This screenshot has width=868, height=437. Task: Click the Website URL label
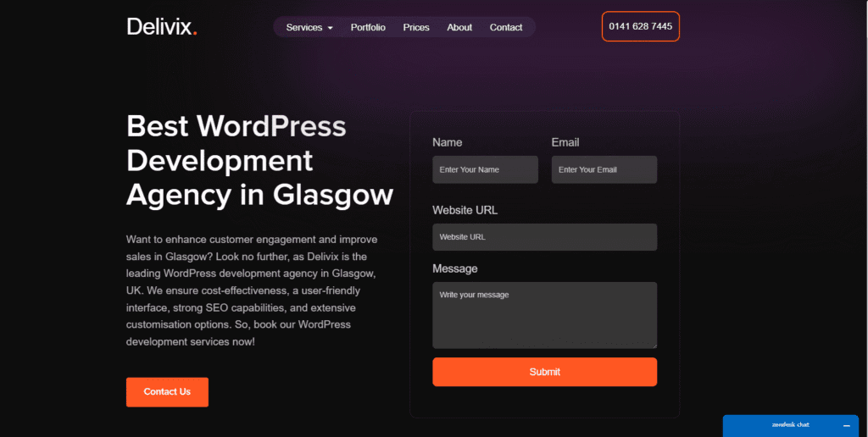point(465,210)
